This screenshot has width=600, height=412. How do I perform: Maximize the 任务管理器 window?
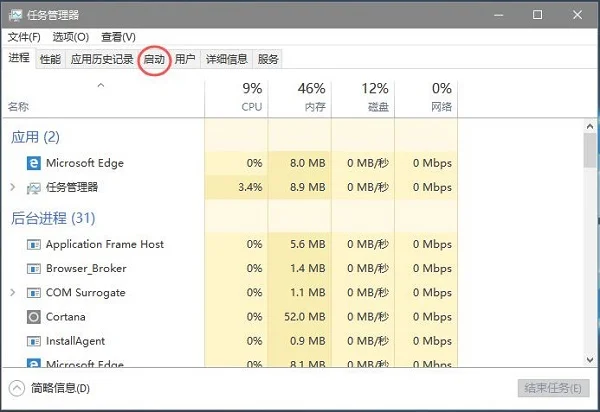(538, 15)
